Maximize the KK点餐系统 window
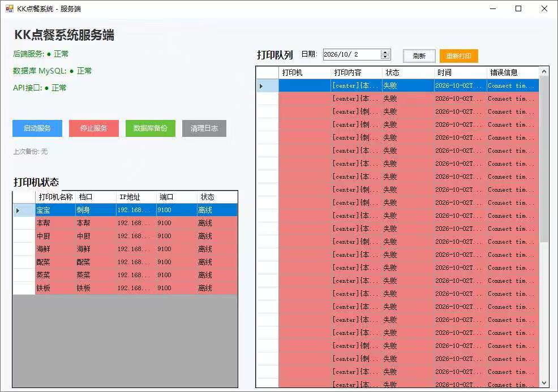 [x=518, y=8]
